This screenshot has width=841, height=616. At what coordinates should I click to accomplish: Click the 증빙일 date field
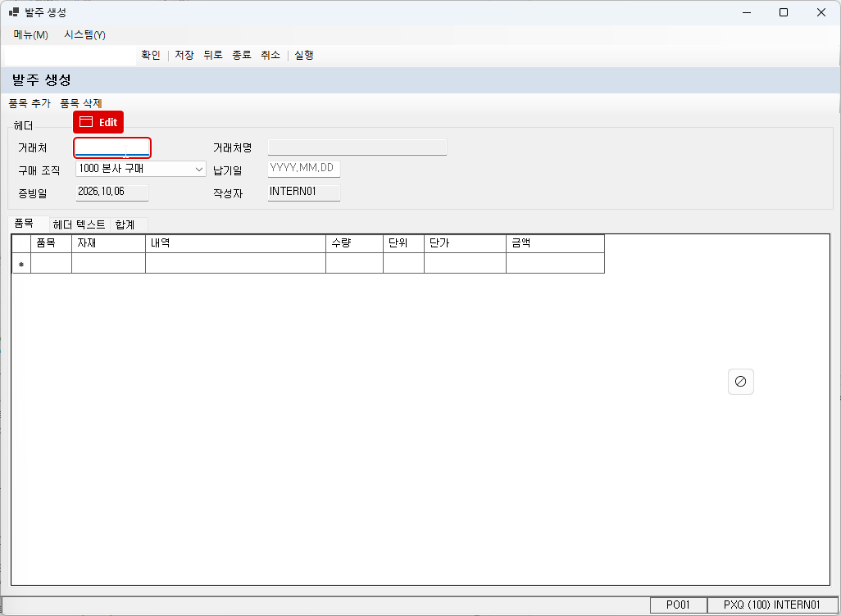112,192
